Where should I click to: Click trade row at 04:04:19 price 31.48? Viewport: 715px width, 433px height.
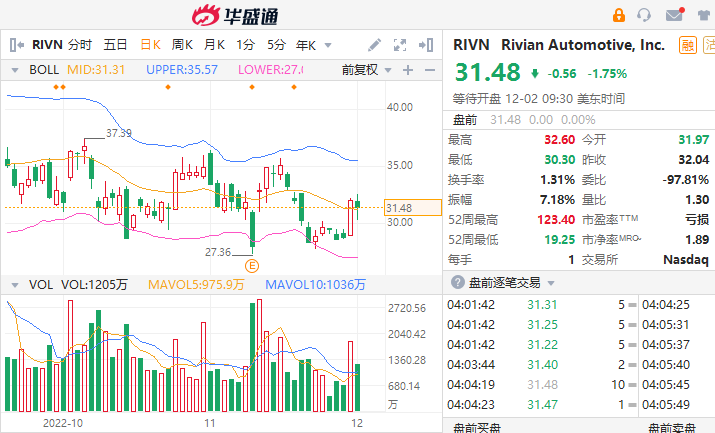[542, 385]
